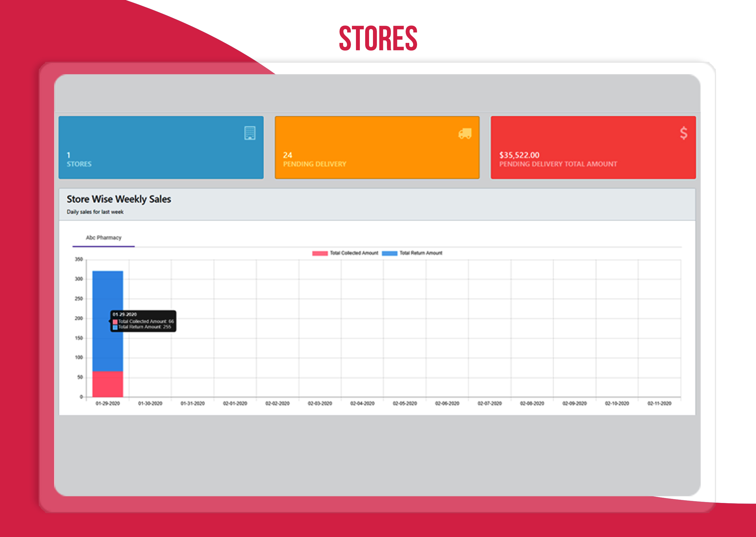Screen dimensions: 756x537
Task: Open the red Pending Delivery Total Amount card
Action: click(x=593, y=148)
